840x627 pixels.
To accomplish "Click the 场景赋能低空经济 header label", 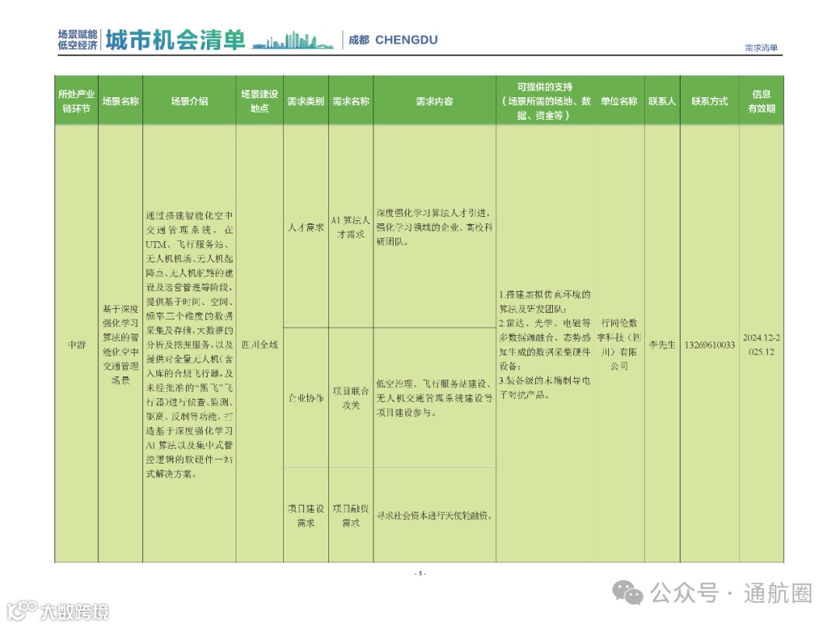I will (78, 40).
